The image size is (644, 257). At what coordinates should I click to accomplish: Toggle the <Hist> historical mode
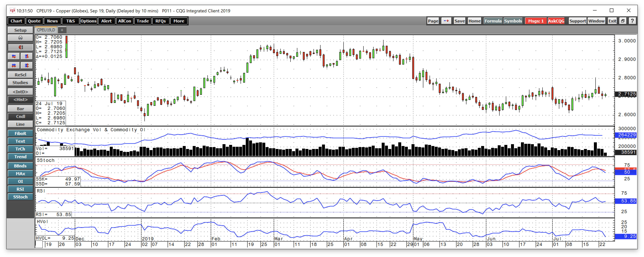point(20,99)
